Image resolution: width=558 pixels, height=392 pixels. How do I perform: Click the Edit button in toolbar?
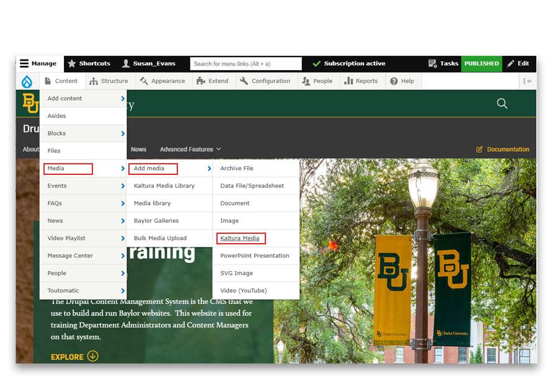(x=520, y=63)
